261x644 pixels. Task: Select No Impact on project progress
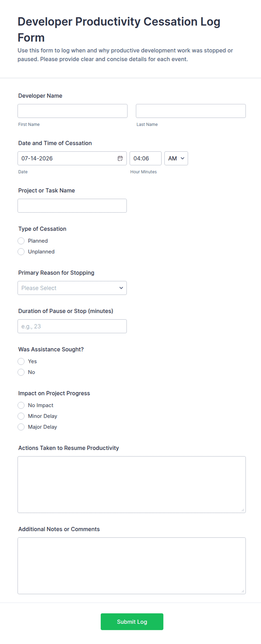(21, 405)
